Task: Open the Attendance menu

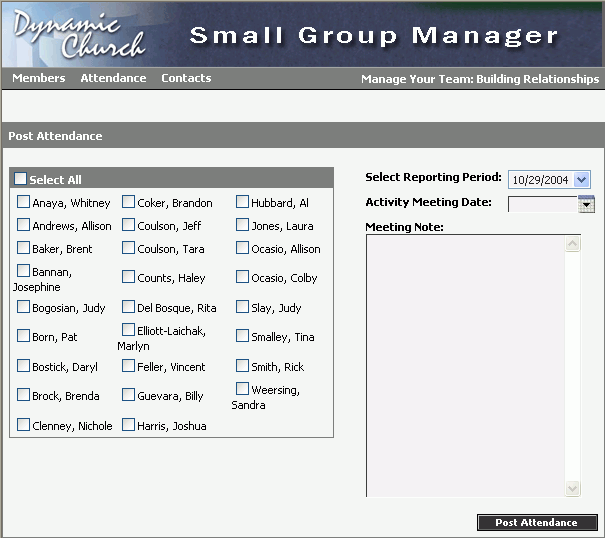Action: (113, 78)
